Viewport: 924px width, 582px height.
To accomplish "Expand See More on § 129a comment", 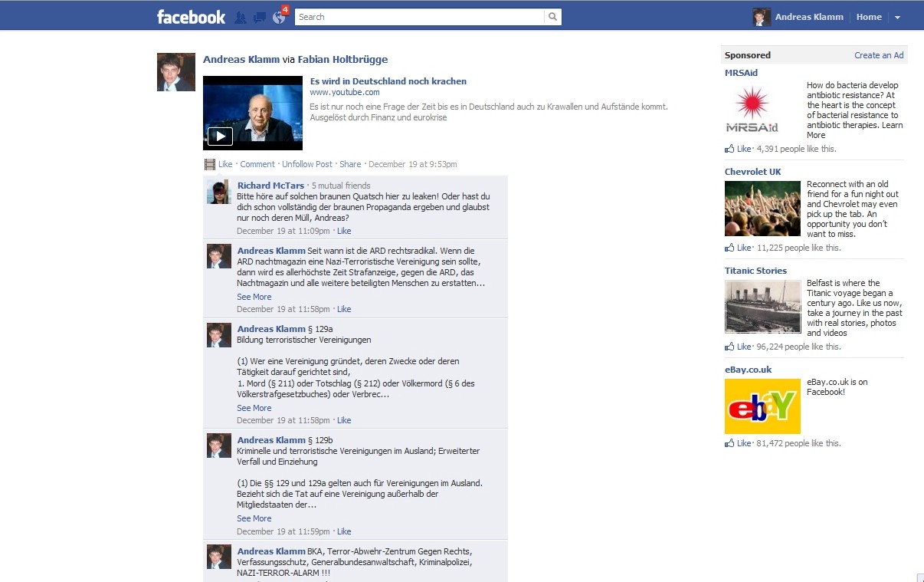I will 254,408.
